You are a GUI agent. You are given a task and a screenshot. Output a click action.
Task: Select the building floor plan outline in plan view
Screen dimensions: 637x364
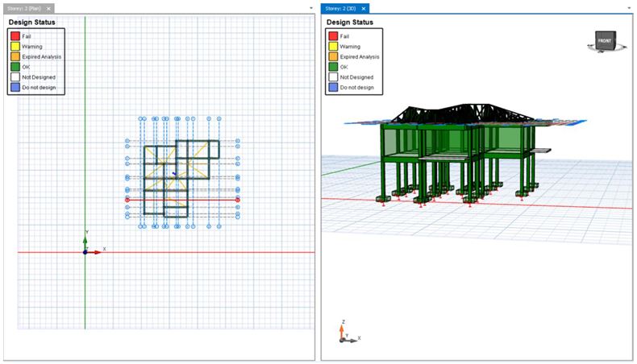tap(181, 179)
